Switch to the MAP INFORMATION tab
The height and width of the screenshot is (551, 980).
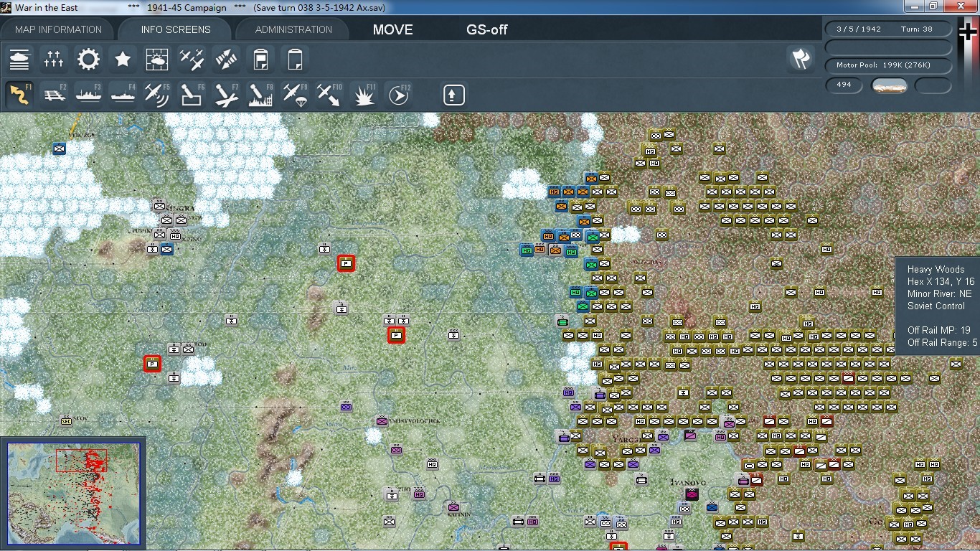[x=59, y=29]
